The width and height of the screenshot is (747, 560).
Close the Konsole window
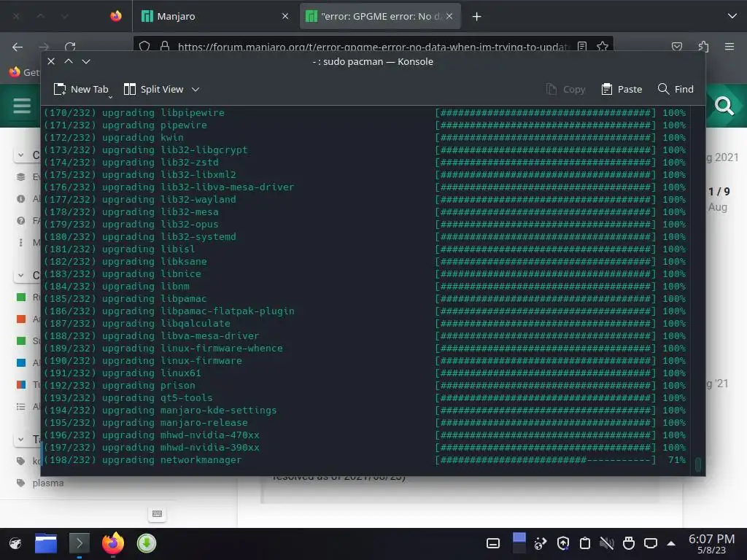coord(52,61)
